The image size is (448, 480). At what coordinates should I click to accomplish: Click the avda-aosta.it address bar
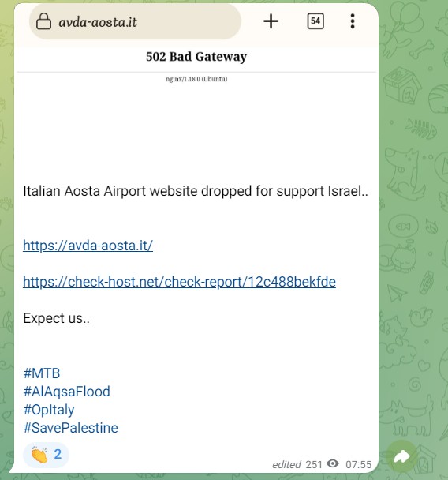tap(135, 21)
